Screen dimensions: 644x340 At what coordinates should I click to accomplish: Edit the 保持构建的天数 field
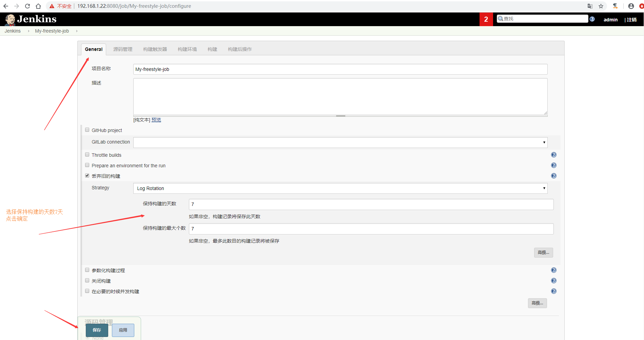(x=371, y=204)
